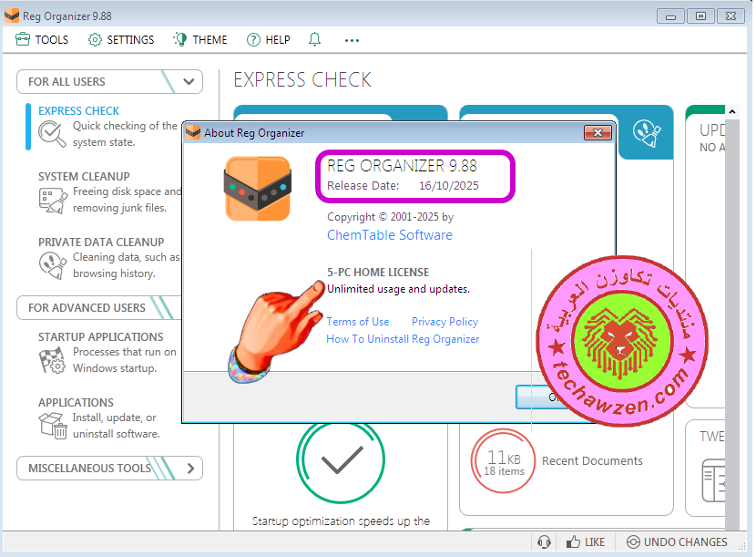
Task: Click the Applications box and trash icon
Action: coord(53,426)
